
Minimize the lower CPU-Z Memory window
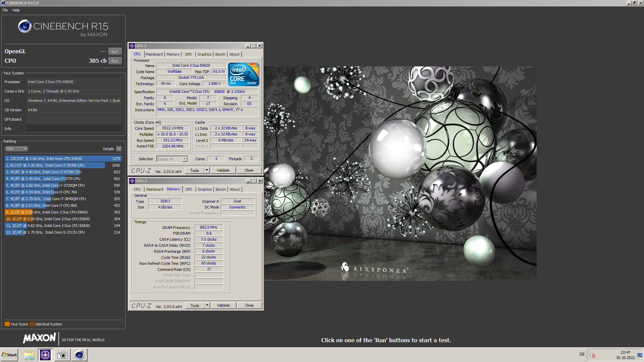[248, 181]
